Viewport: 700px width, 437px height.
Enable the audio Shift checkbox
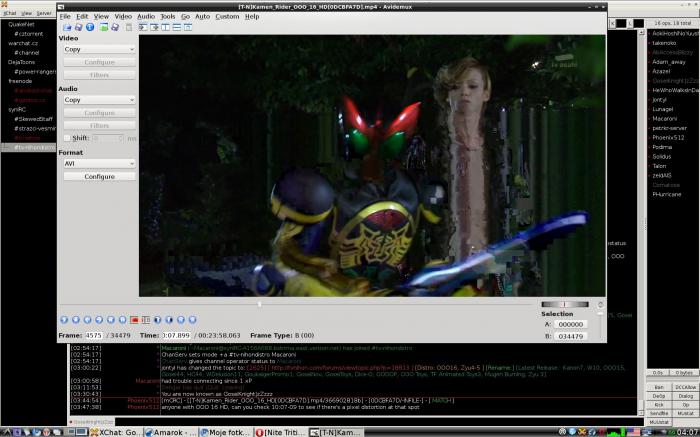[x=67, y=138]
